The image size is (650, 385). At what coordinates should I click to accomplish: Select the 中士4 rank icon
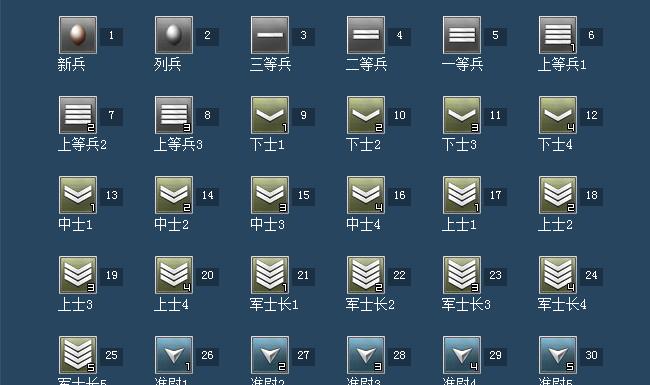pyautogui.click(x=366, y=195)
